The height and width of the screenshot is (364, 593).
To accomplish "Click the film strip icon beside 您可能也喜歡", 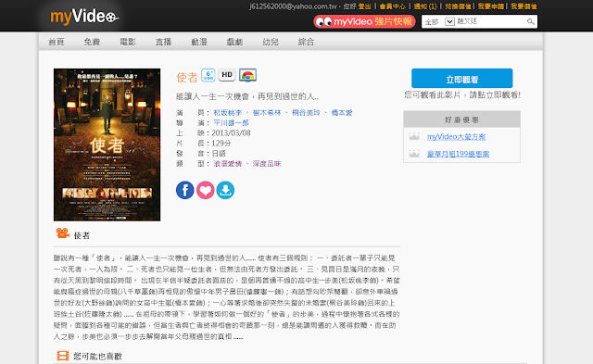I will [x=63, y=356].
